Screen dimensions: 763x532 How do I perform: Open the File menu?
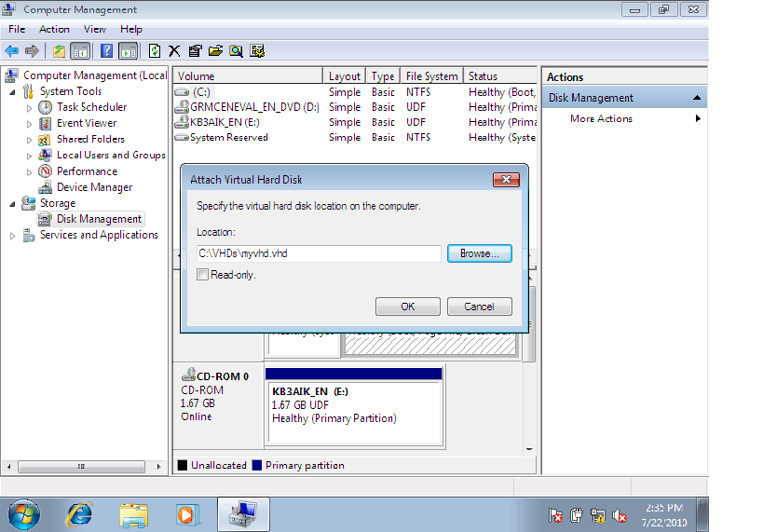coord(17,29)
